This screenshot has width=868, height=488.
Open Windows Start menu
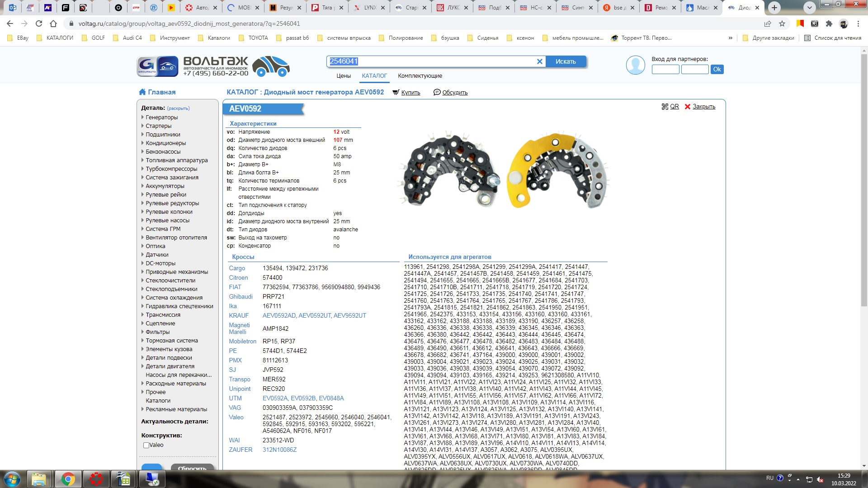(12, 479)
